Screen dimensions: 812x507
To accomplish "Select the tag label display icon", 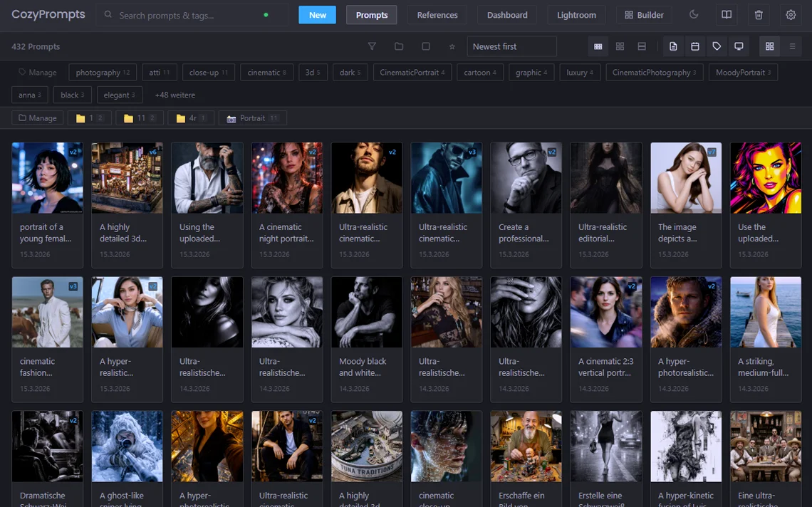I will (717, 46).
